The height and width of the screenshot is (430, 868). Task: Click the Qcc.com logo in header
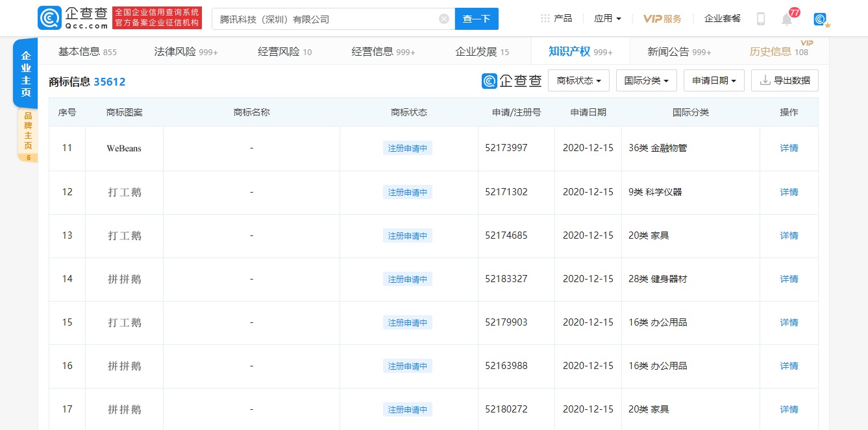point(73,18)
